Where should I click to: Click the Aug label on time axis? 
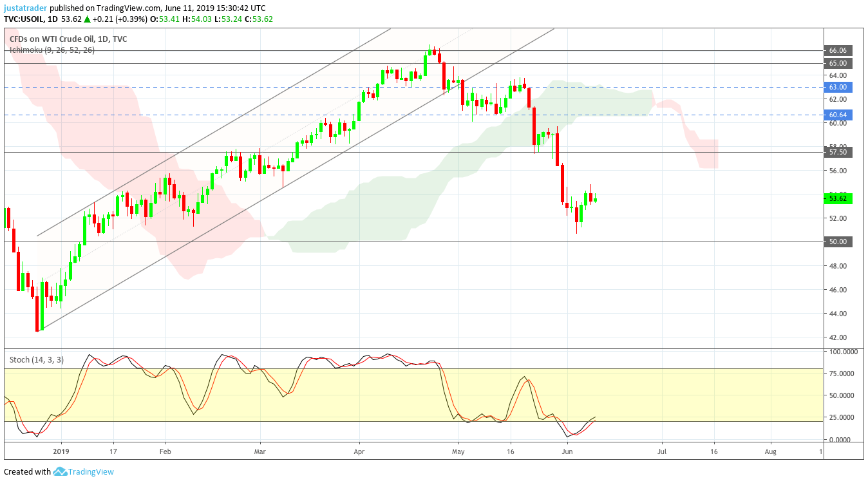(770, 452)
